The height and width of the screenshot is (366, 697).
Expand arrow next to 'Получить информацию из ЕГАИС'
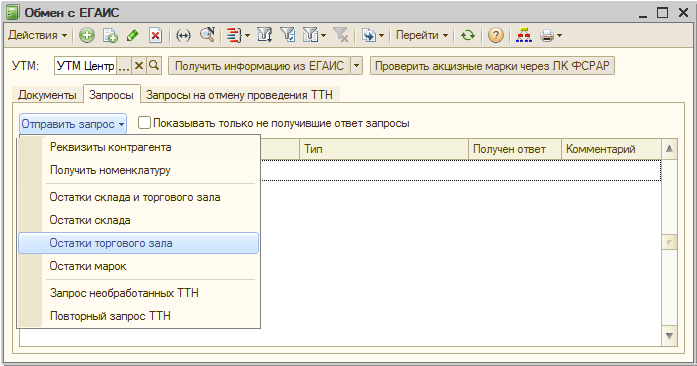[x=357, y=66]
